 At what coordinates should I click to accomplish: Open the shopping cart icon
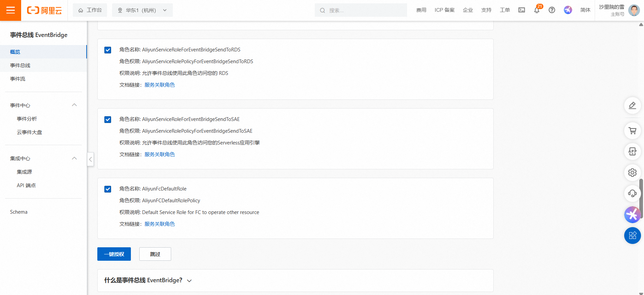point(632,131)
